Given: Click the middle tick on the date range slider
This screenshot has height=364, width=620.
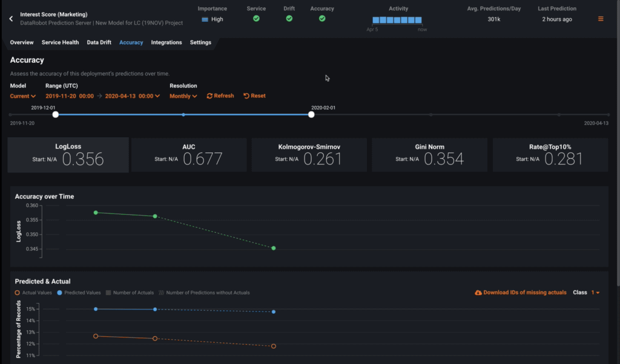Looking at the screenshot, I should 183,114.
